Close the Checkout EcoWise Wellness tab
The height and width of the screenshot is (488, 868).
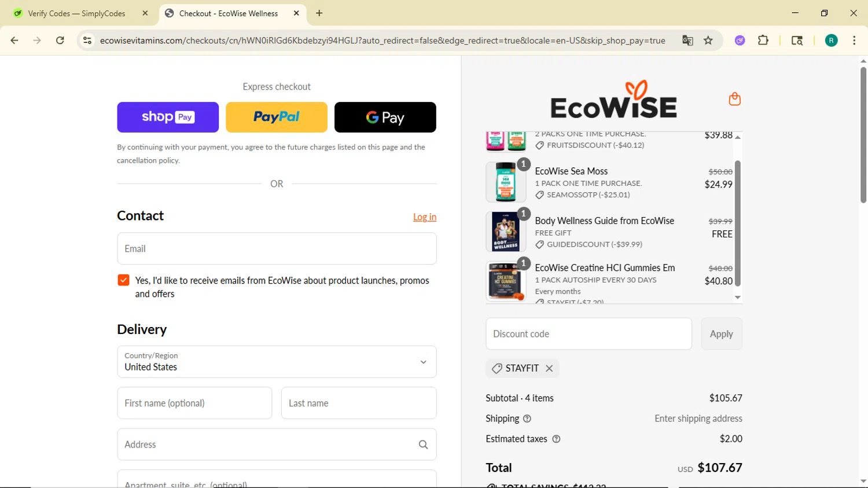(296, 13)
